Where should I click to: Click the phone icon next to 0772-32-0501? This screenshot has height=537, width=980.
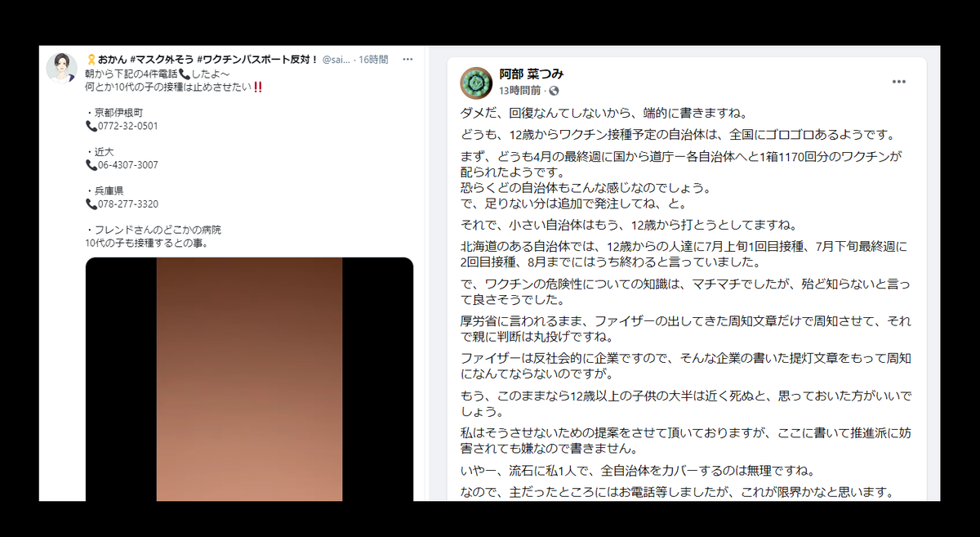(91, 127)
